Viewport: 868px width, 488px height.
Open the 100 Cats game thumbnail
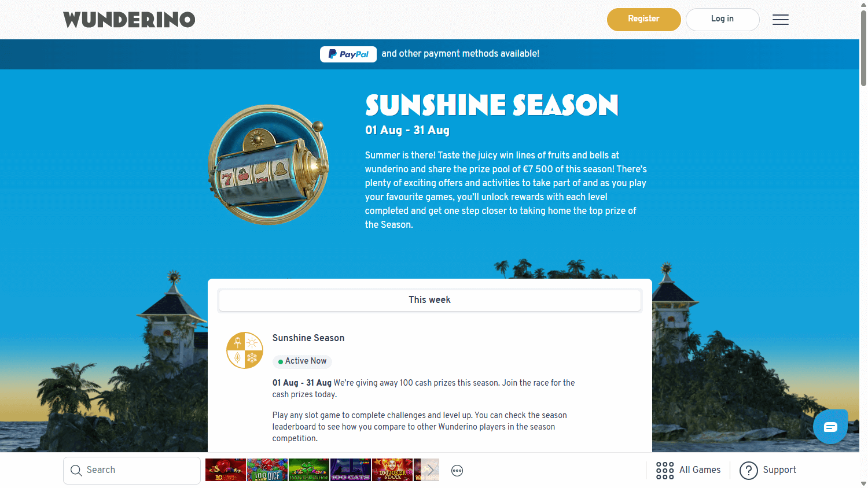(x=350, y=470)
